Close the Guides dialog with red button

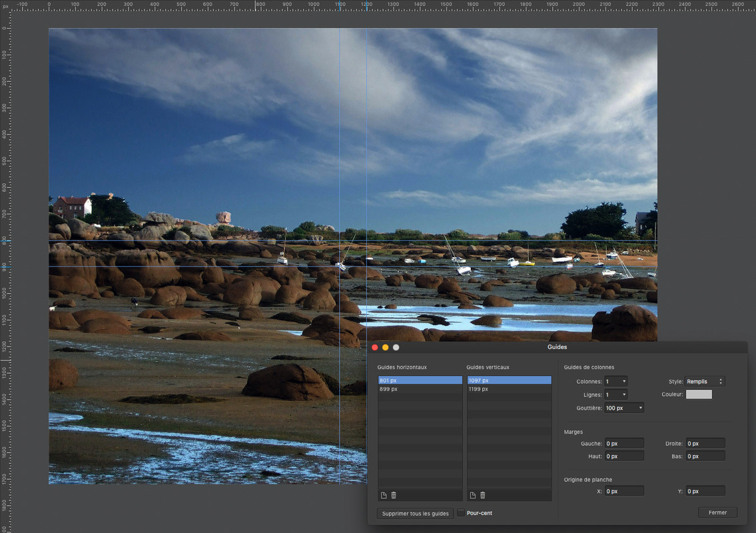(374, 347)
